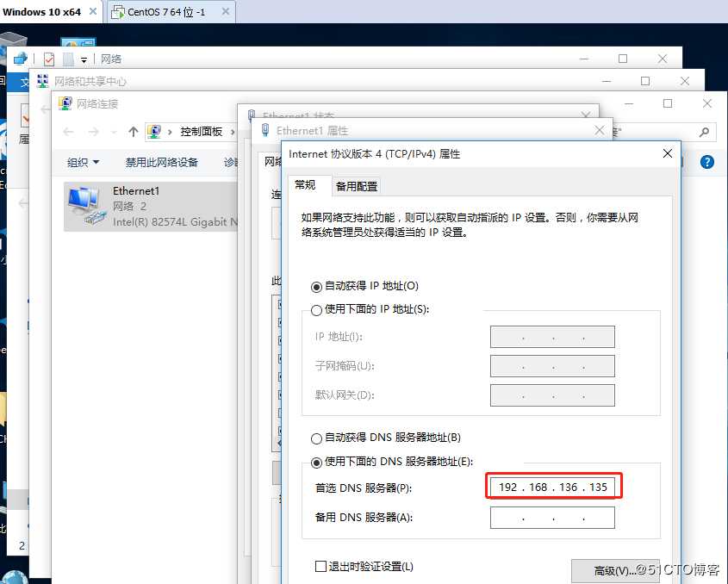The width and height of the screenshot is (728, 584).
Task: Maximize the 网络连接 window
Action: (x=667, y=103)
